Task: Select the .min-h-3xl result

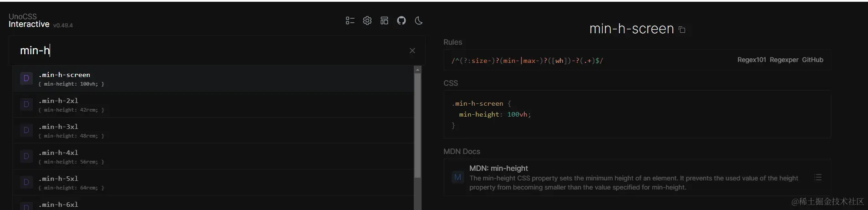Action: (x=213, y=130)
